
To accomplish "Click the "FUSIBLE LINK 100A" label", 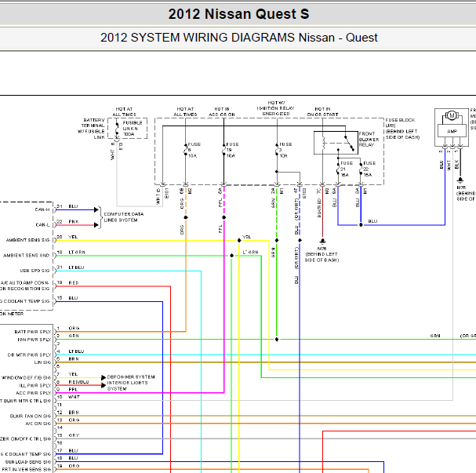I will 133,129.
